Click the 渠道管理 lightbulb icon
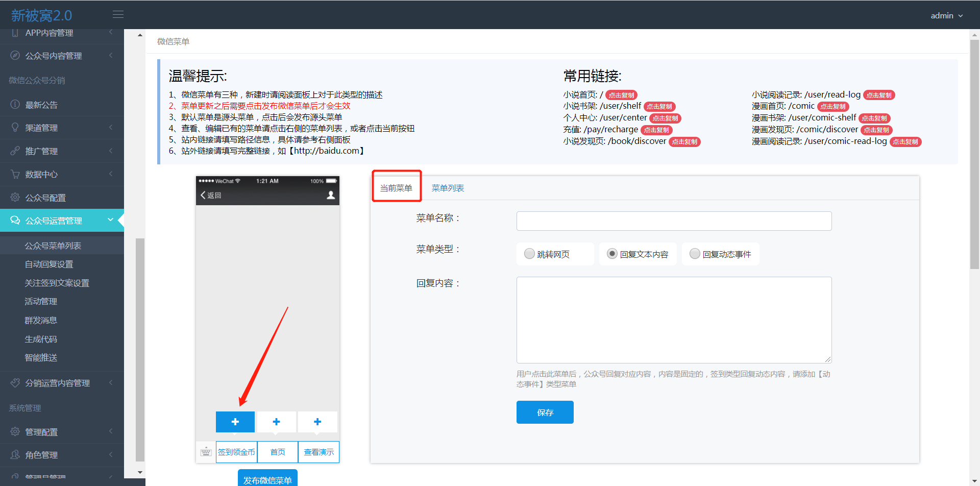This screenshot has width=980, height=486. point(15,127)
